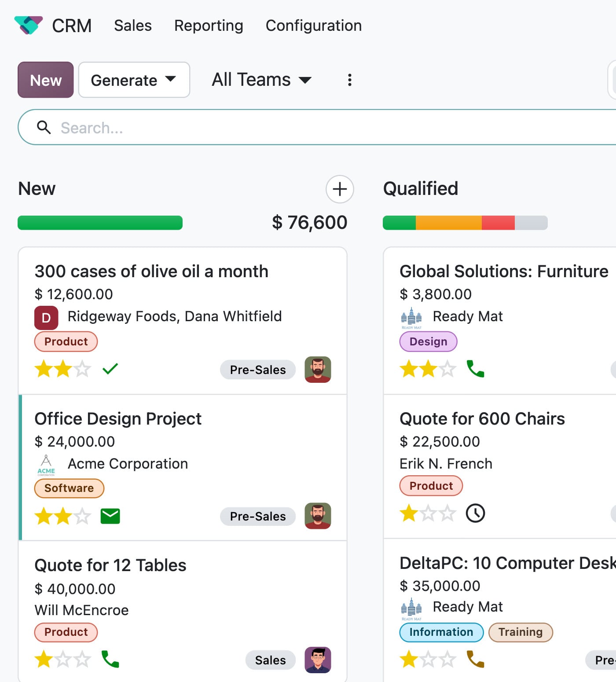Click the CRM app logo icon

(29, 25)
